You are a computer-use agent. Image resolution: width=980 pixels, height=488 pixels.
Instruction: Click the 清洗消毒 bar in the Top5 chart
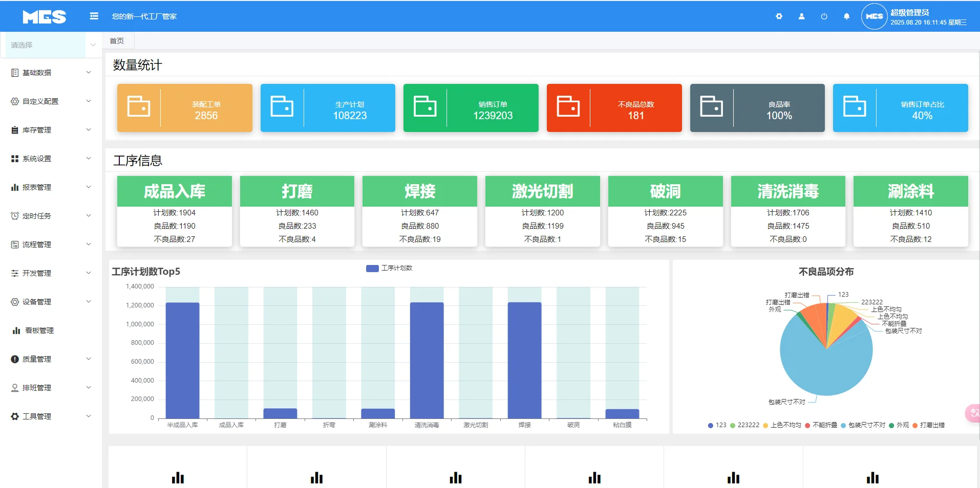pyautogui.click(x=427, y=361)
